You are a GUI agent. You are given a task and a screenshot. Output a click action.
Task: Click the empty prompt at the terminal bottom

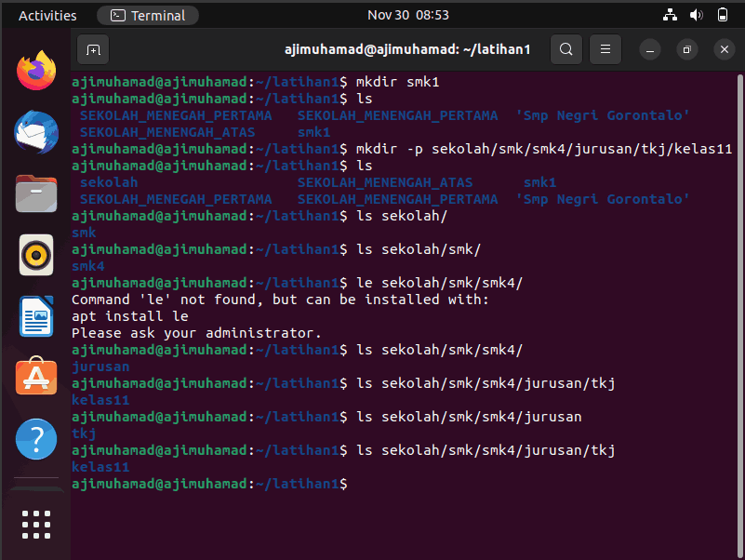pos(209,484)
